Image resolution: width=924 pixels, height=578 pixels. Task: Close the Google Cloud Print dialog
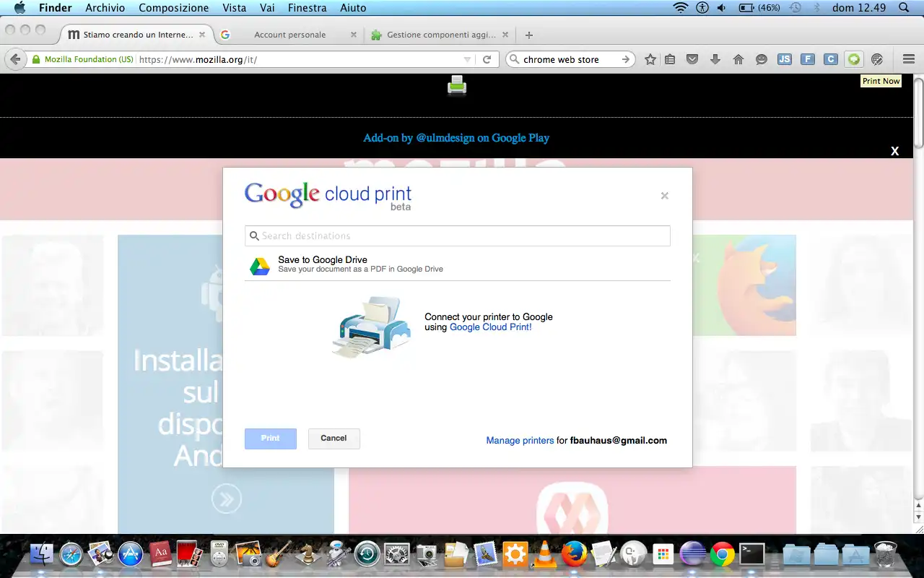[x=665, y=195]
